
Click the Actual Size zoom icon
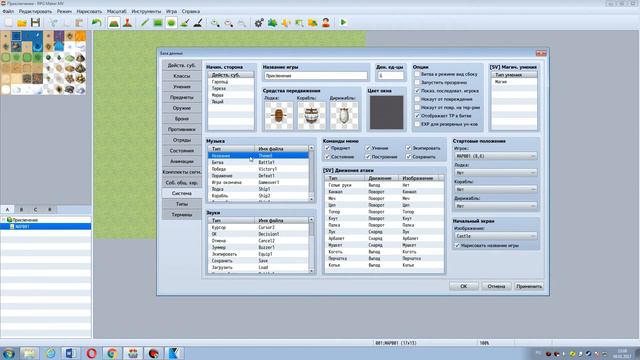pyautogui.click(x=242, y=22)
